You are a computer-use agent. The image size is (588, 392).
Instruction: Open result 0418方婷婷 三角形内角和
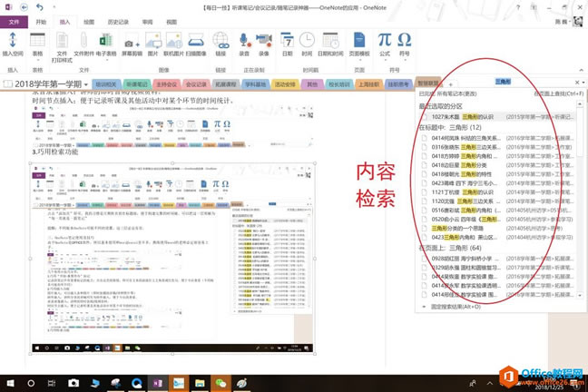point(499,156)
